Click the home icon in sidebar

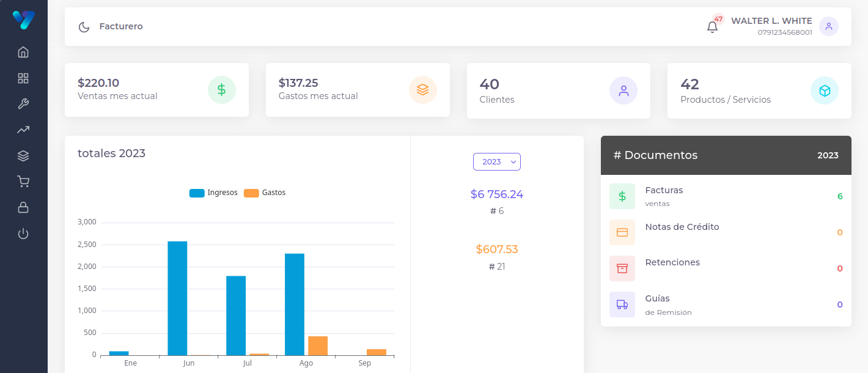click(x=23, y=52)
